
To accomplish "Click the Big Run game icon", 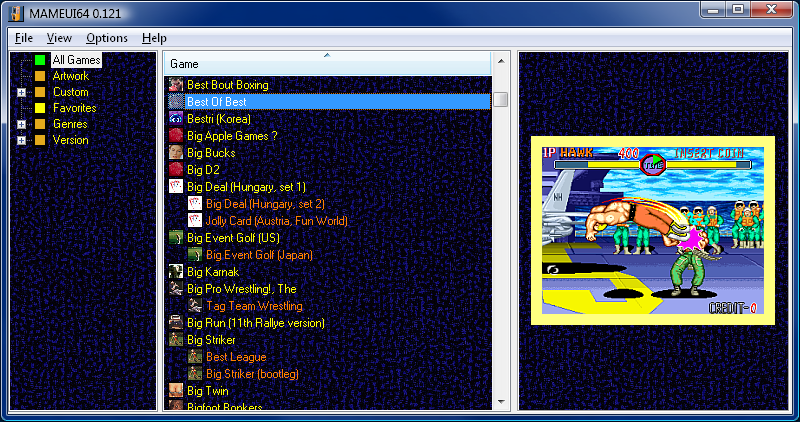I will (x=176, y=322).
